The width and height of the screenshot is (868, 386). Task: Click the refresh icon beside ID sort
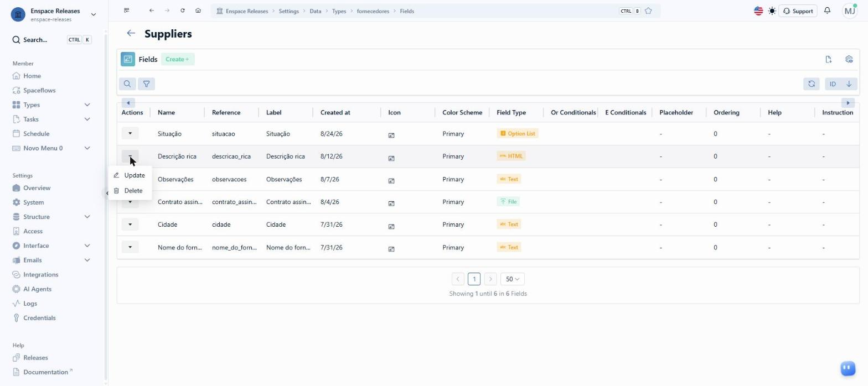(x=812, y=84)
